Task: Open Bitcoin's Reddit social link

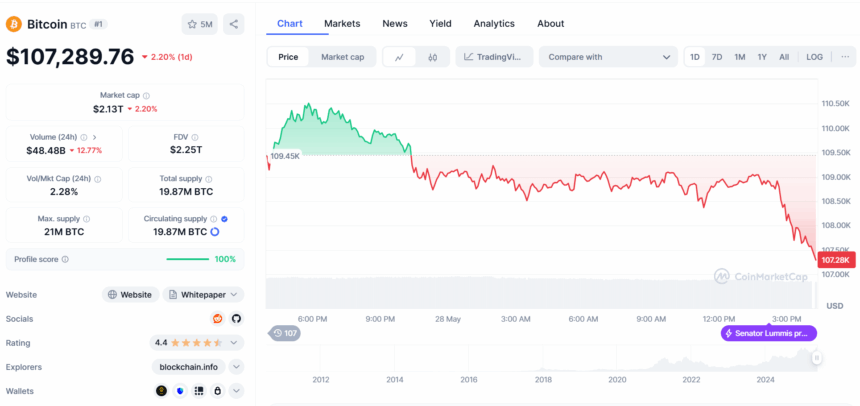Action: tap(218, 318)
